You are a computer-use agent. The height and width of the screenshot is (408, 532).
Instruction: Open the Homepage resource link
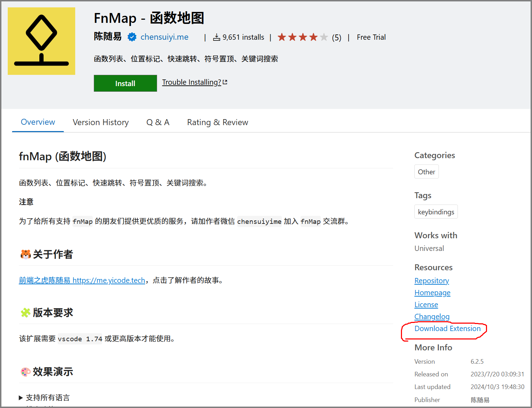433,293
